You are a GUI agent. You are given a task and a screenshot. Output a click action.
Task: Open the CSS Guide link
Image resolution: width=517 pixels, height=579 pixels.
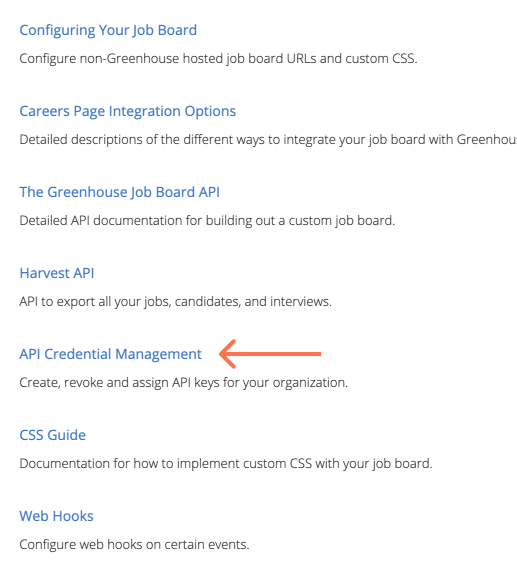52,435
